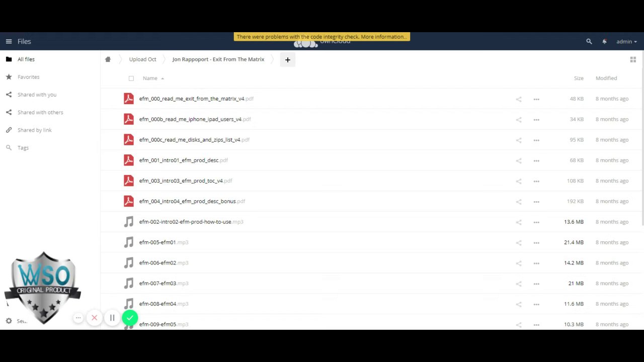Open the hamburger apps menu
644x362 pixels.
(9, 42)
